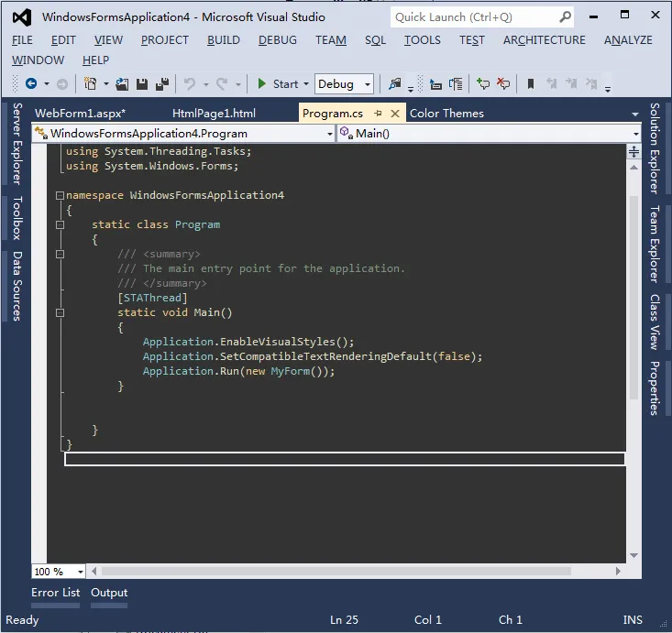
Task: Click the clear all bookmarks icon
Action: click(591, 83)
